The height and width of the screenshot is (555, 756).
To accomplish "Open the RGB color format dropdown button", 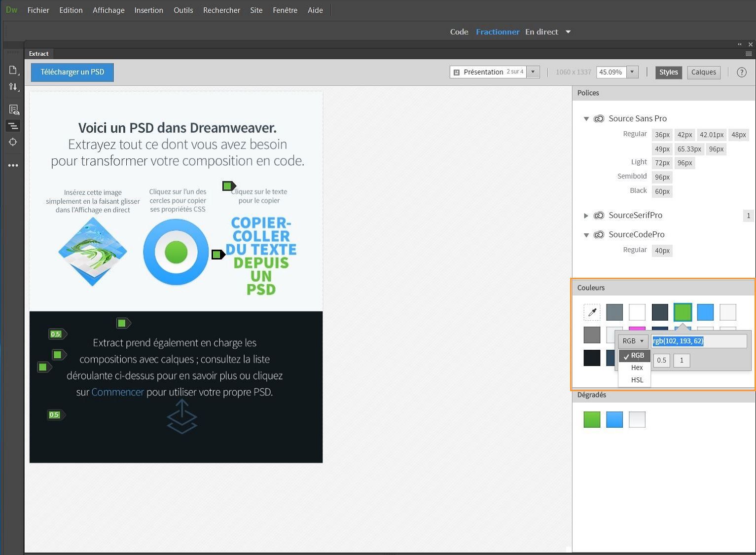I will click(x=633, y=341).
